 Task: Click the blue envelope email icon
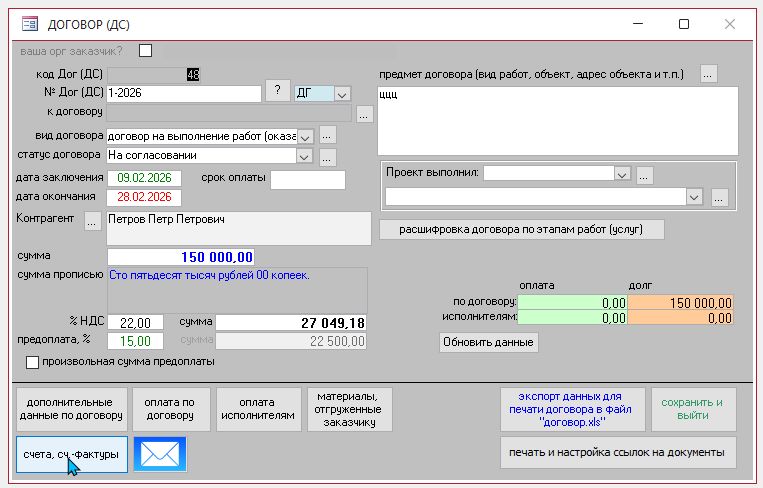coord(160,454)
